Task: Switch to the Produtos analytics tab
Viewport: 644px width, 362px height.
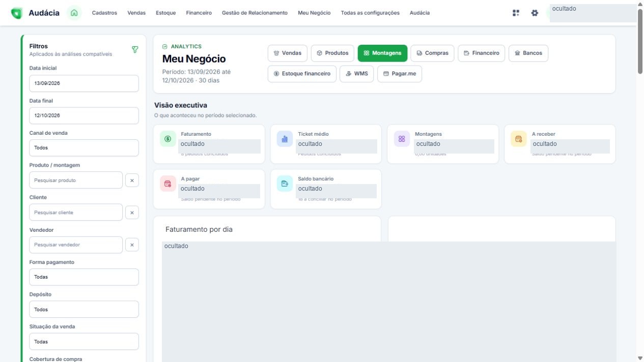Action: (x=332, y=53)
